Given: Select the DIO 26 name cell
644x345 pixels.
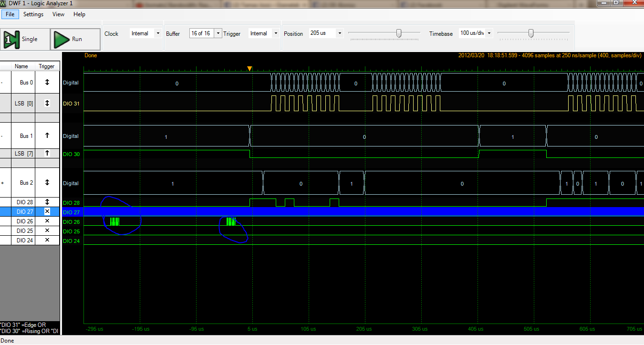Looking at the screenshot, I should pos(23,221).
